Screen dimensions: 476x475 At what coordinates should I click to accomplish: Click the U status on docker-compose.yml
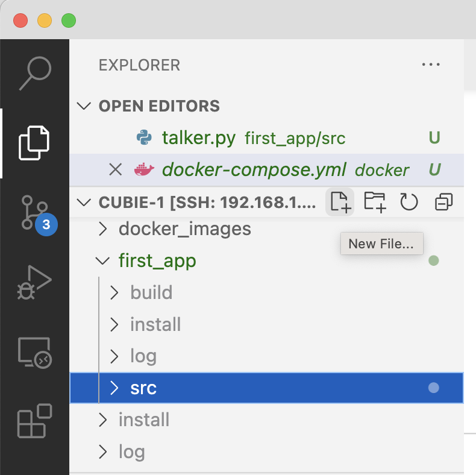tap(434, 169)
